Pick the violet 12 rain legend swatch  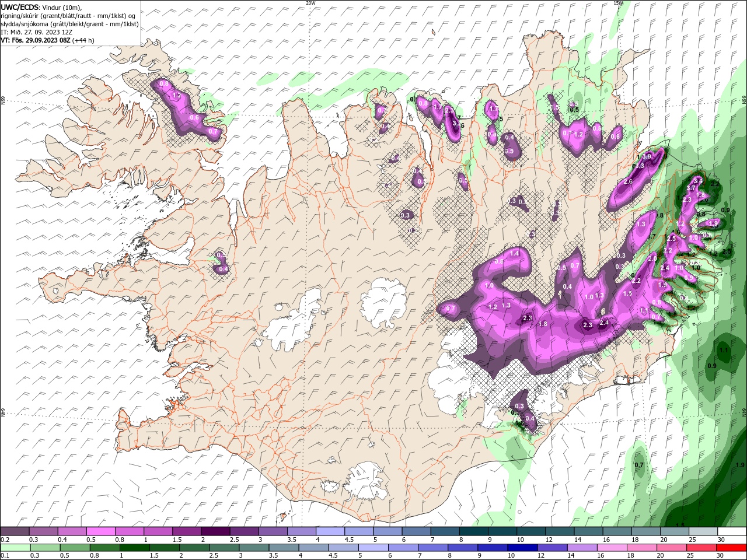pos(552,548)
